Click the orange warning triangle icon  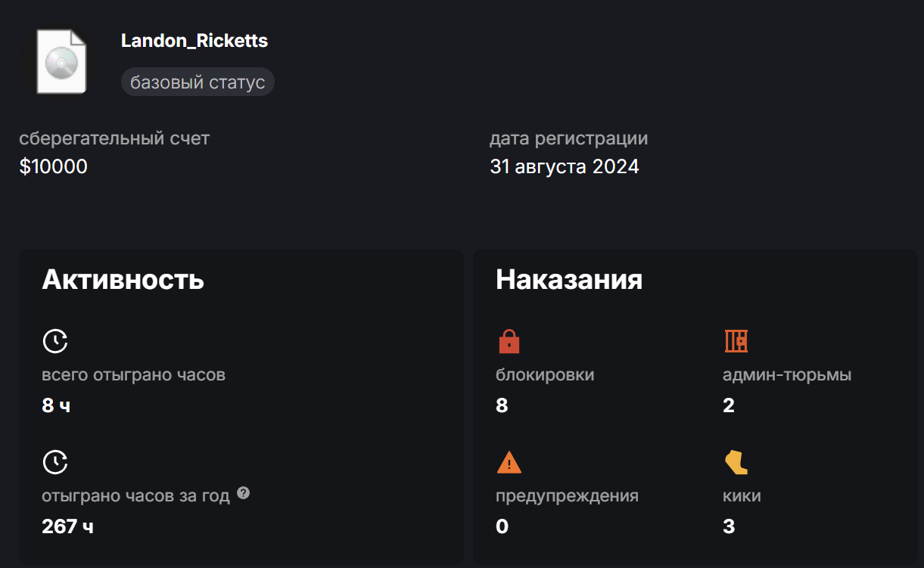pyautogui.click(x=509, y=462)
